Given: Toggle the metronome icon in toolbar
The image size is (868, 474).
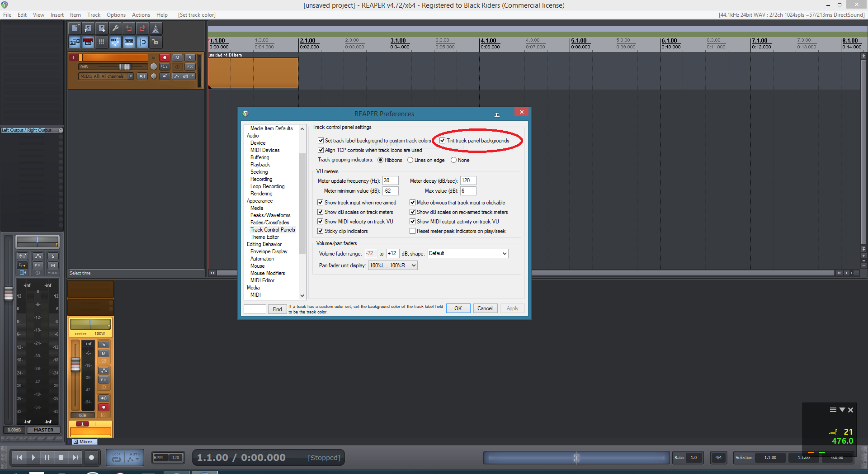Looking at the screenshot, I should pos(156,28).
